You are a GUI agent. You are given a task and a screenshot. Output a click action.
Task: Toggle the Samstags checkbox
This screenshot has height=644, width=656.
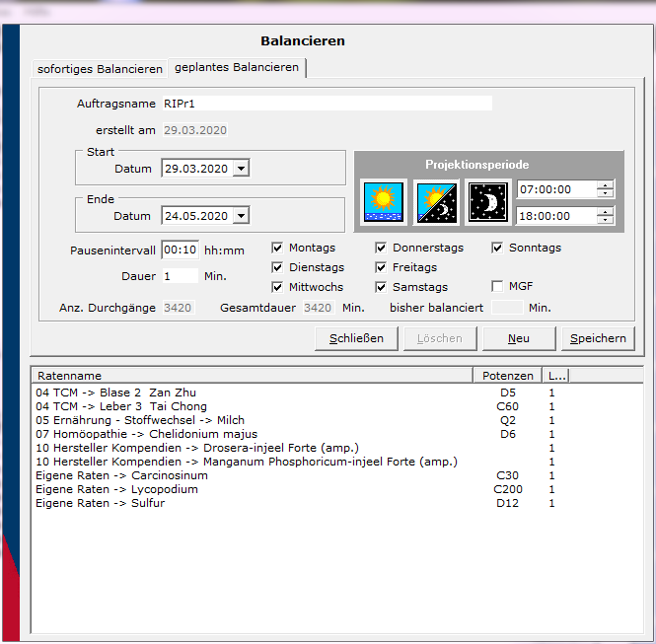[x=381, y=287]
